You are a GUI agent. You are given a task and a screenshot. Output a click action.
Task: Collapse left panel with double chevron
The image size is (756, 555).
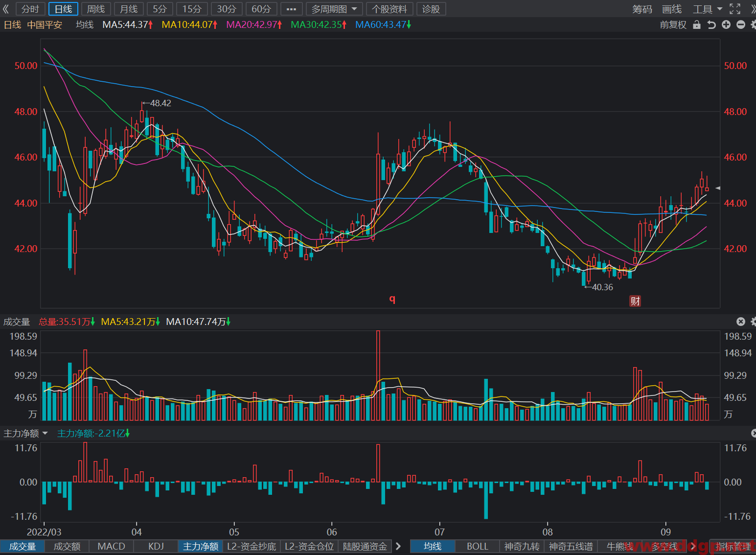pos(6,9)
